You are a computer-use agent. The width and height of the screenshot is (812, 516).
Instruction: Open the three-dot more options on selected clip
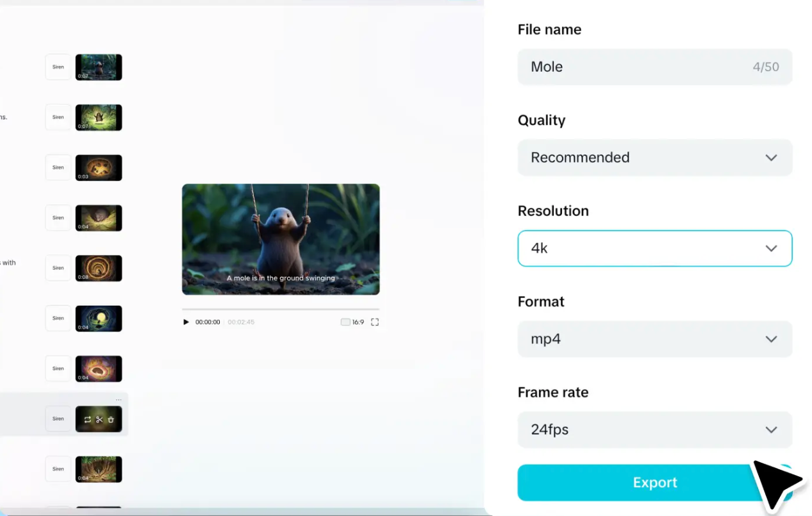(119, 399)
